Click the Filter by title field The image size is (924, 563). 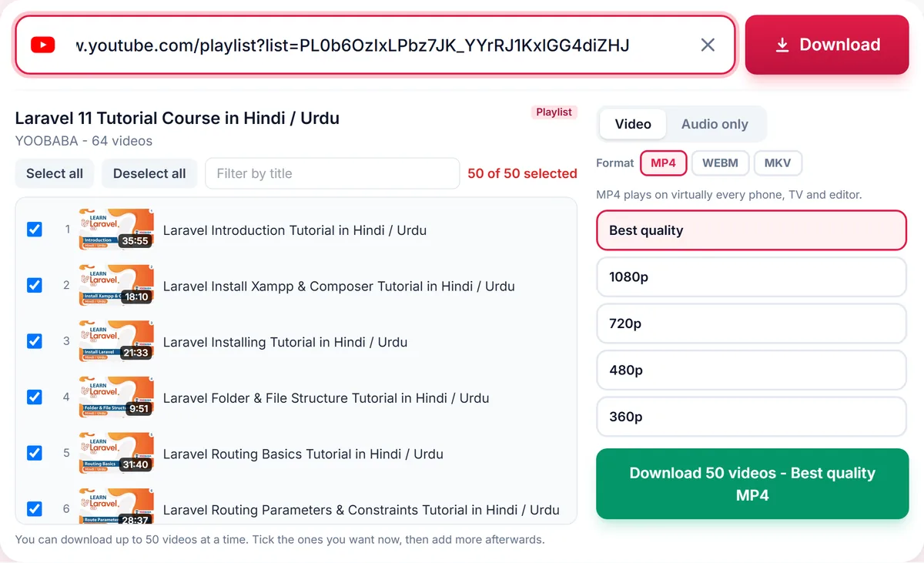pyautogui.click(x=332, y=173)
